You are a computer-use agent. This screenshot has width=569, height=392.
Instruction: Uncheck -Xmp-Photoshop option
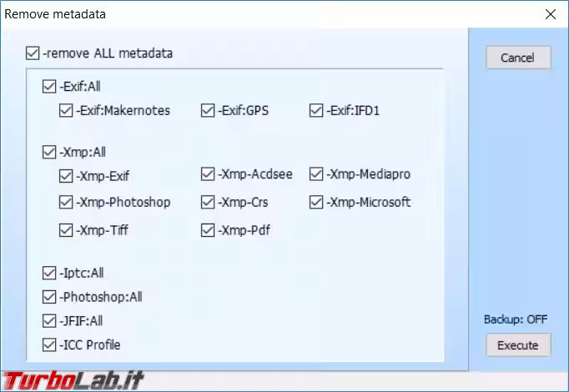pyautogui.click(x=66, y=203)
